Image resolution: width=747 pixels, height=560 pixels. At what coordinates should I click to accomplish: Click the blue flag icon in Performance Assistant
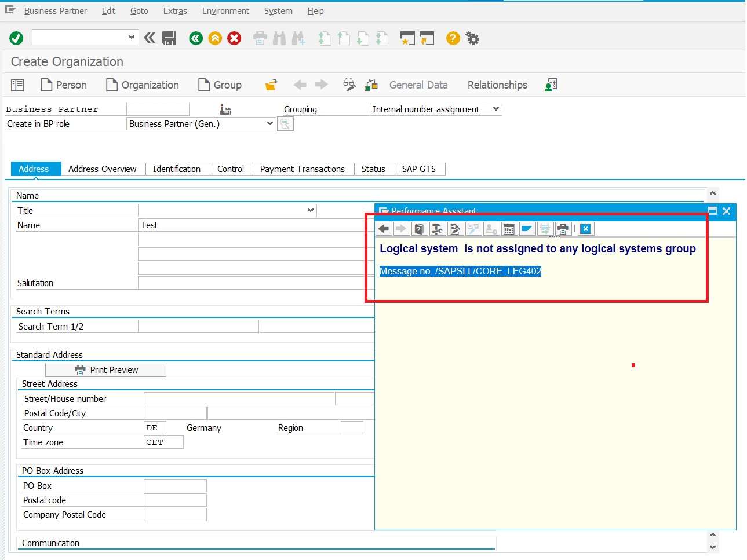527,229
